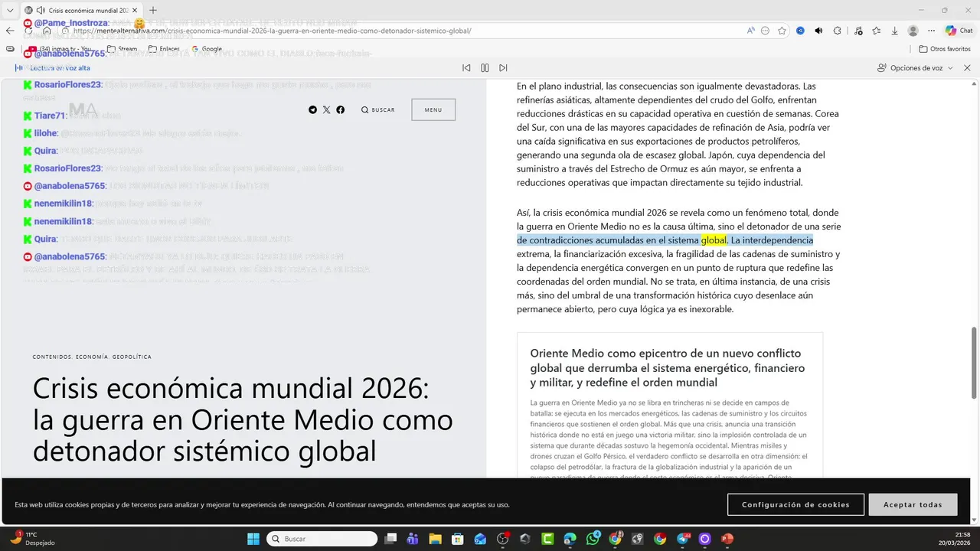The width and height of the screenshot is (980, 551).
Task: Open Otros favoritos folder
Action: click(945, 49)
